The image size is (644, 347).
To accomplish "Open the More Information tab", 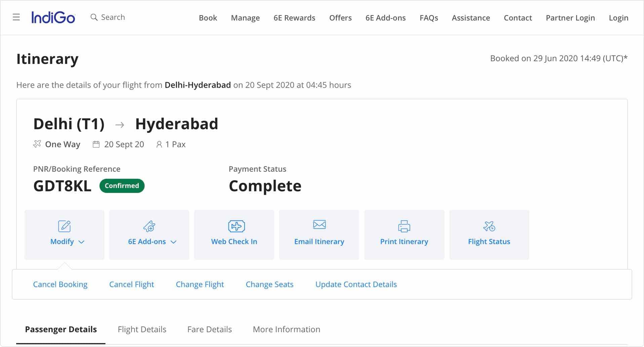I will (286, 329).
